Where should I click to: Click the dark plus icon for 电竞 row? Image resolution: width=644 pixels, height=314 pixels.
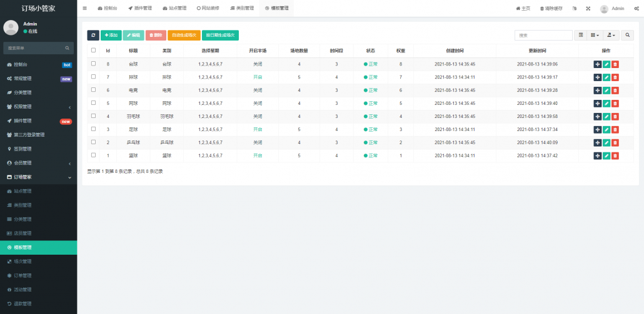(597, 91)
